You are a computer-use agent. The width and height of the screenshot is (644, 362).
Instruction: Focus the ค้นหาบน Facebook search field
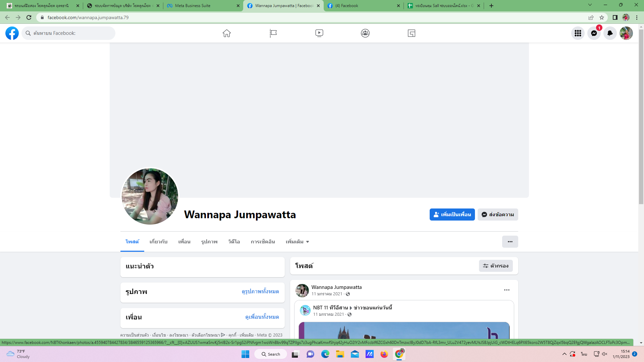coord(72,33)
